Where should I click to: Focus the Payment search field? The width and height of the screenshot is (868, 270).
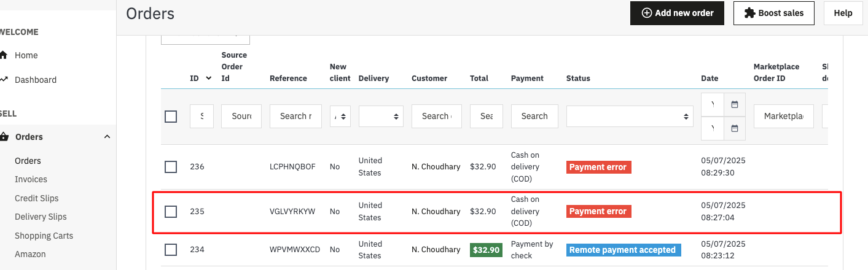point(534,116)
